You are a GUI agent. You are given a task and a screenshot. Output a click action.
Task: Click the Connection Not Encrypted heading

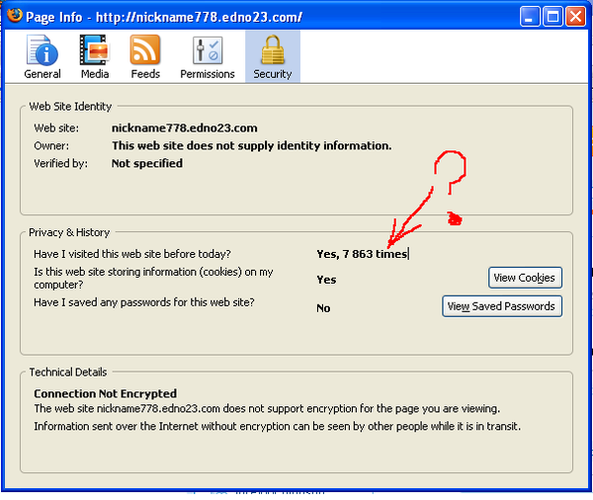(105, 394)
